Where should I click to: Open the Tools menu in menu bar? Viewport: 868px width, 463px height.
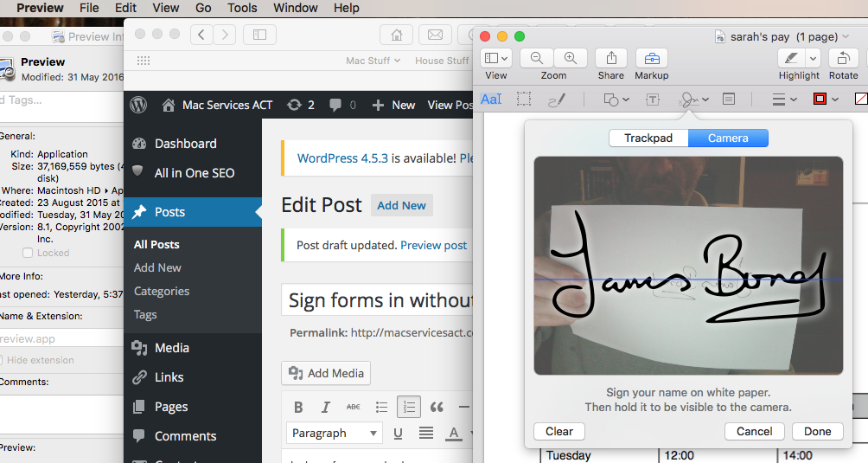pos(242,8)
